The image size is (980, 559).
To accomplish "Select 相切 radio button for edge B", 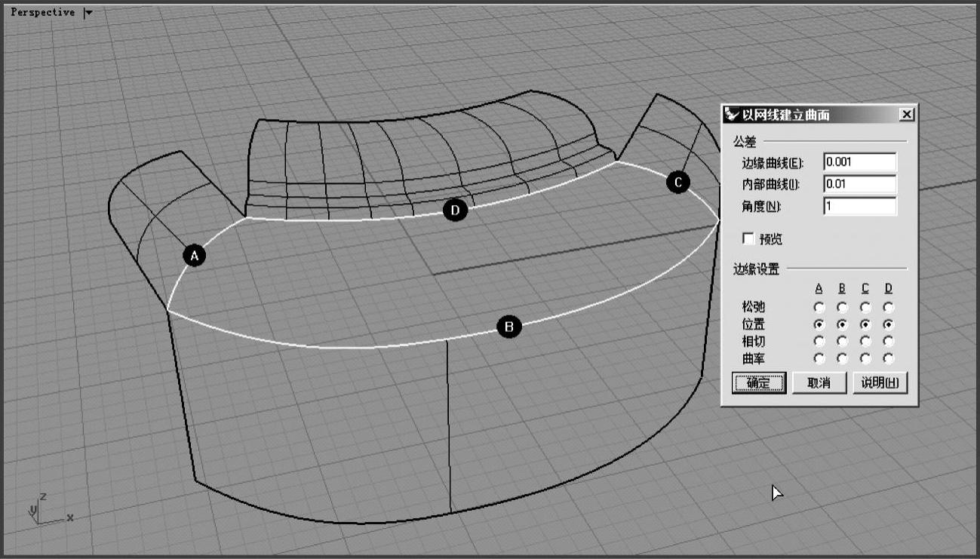I will tap(842, 341).
